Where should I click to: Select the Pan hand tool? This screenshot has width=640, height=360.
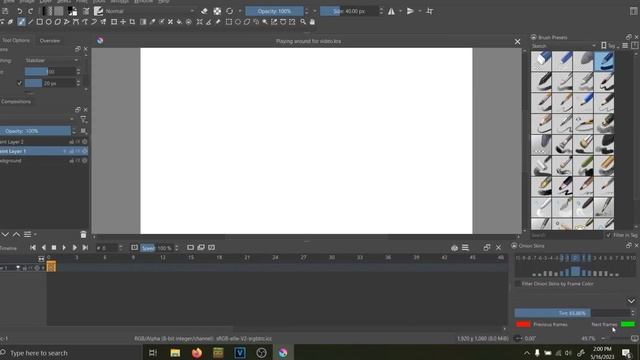tap(312, 22)
